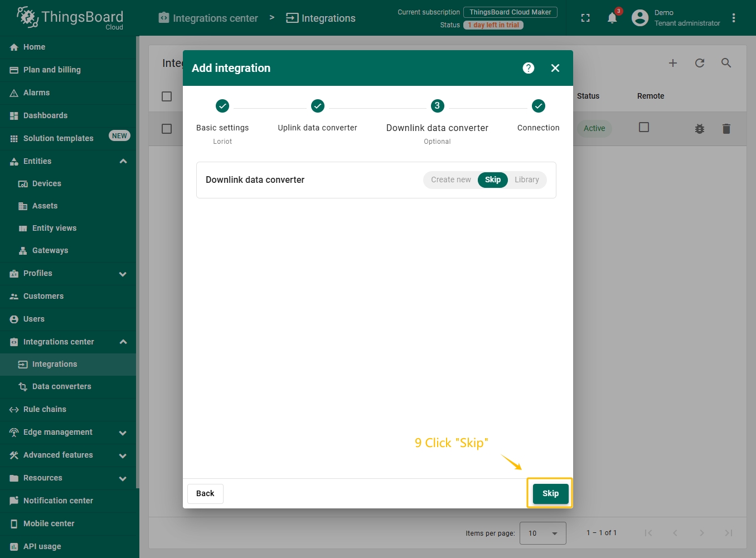Screen dimensions: 756x558
Task: Open user menu three-dot icon
Action: point(733,18)
